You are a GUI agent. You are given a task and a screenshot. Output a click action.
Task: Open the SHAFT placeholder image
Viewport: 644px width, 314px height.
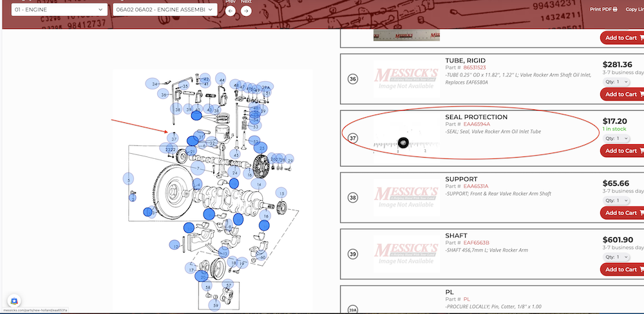[x=406, y=254]
